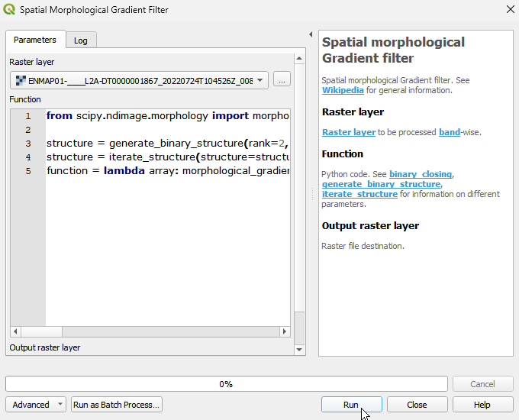Click the code editor horizontal scrollbar thumb
Image resolution: width=519 pixels, height=420 pixels.
coord(41,331)
